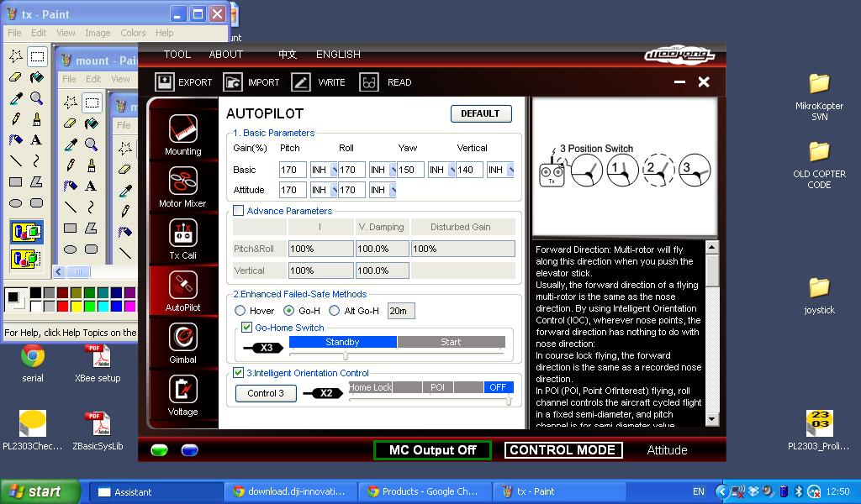
Task: Click the Write parameters icon
Action: [x=301, y=82]
